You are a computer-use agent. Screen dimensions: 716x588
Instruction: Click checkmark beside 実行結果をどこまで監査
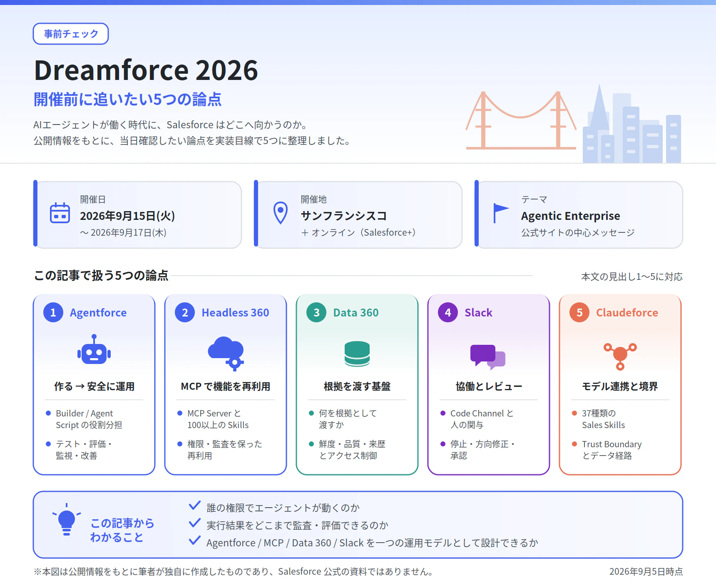194,523
